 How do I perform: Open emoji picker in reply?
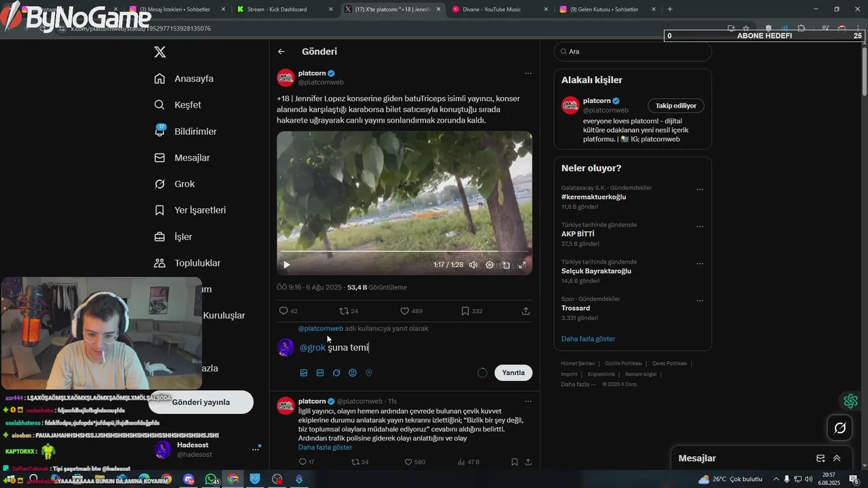[x=353, y=373]
